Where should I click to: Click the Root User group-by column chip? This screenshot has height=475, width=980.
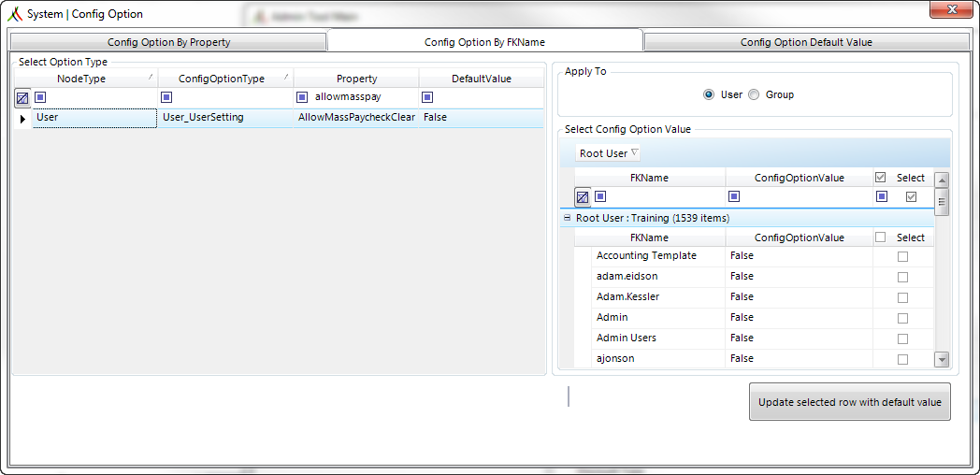(x=608, y=153)
